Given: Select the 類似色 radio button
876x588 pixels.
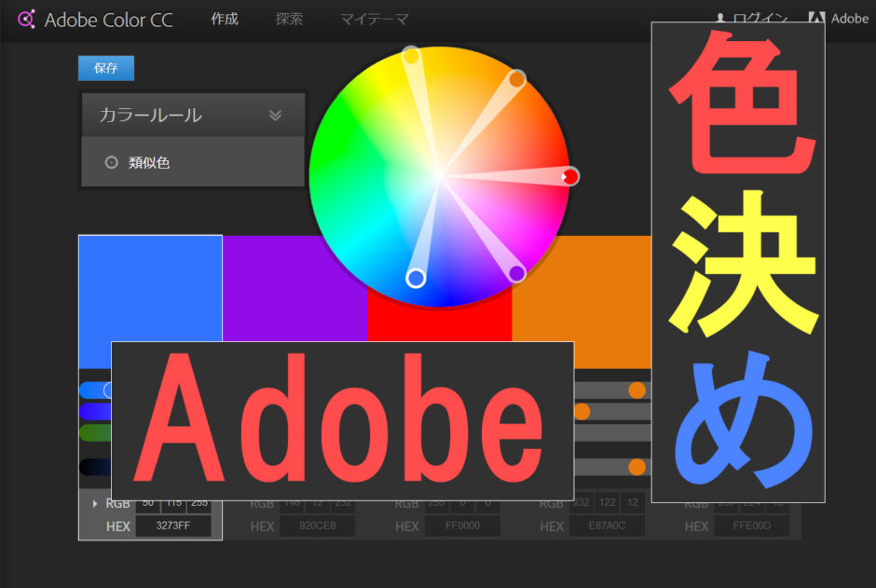Looking at the screenshot, I should 112,163.
